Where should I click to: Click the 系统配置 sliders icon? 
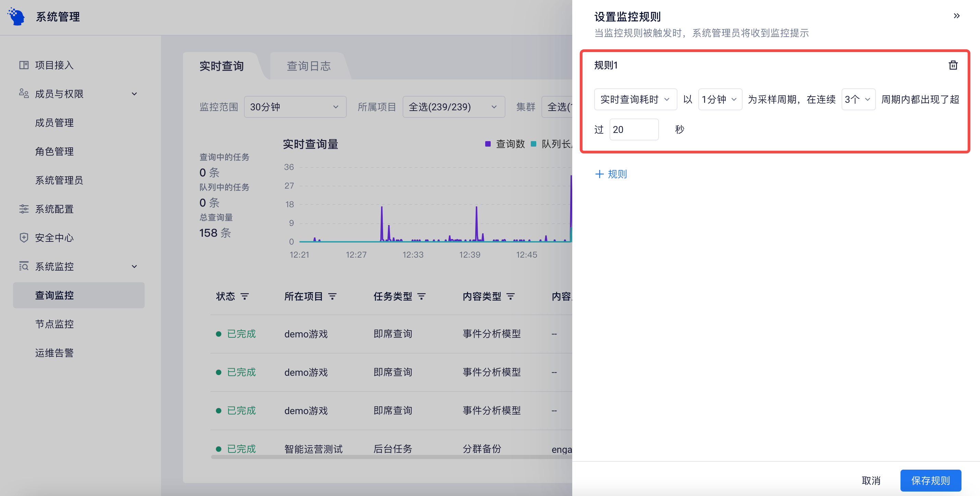[x=24, y=209]
